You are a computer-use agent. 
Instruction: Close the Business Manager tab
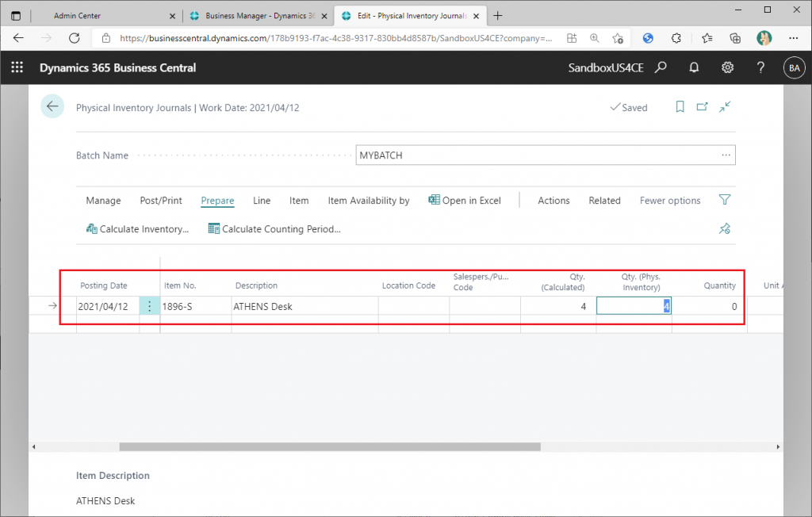(324, 16)
